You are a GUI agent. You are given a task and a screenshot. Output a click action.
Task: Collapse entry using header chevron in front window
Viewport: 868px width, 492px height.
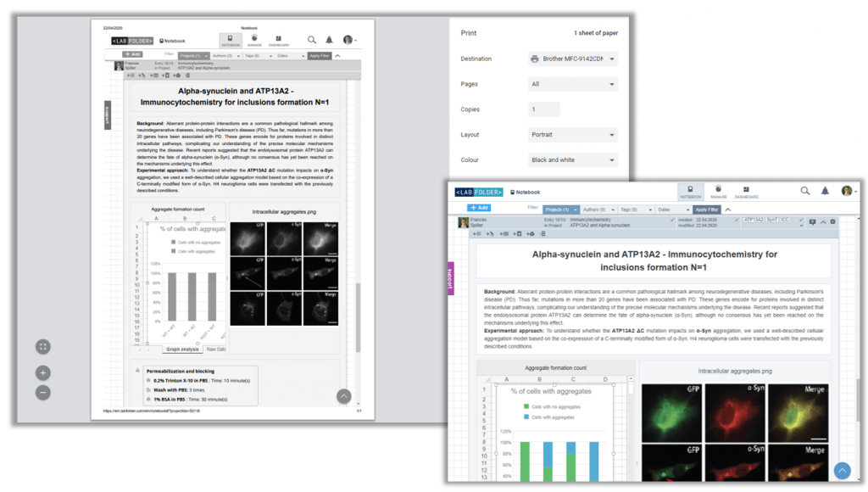(823, 221)
